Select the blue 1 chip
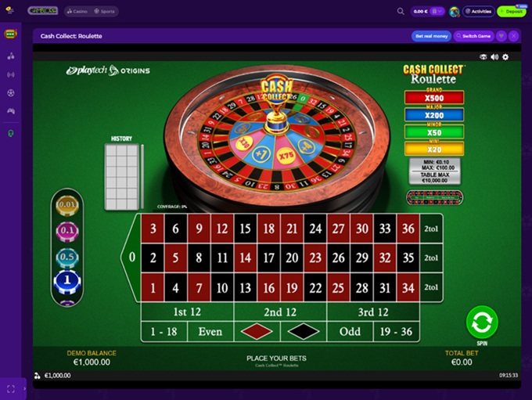532x400 pixels. [67, 282]
